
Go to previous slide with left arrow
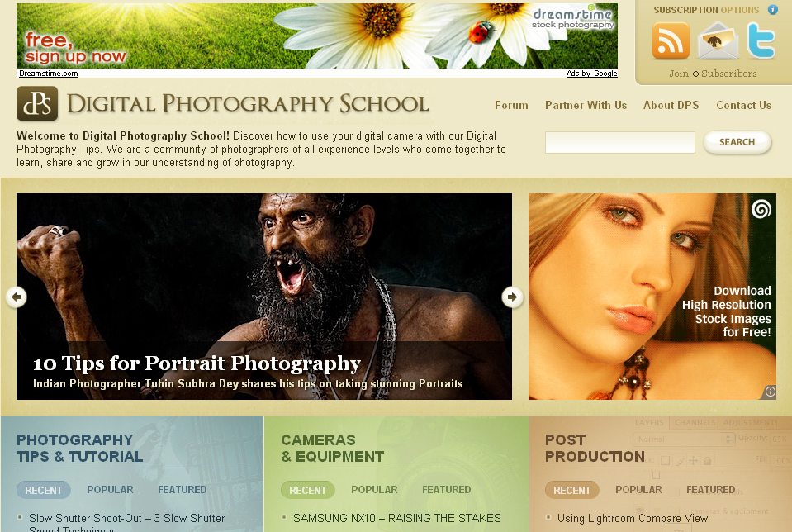(x=17, y=297)
